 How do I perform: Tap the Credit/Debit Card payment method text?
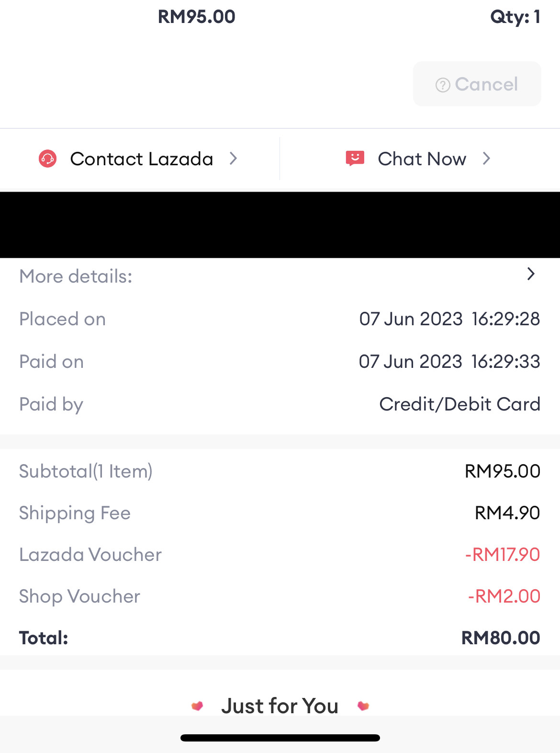coord(460,404)
